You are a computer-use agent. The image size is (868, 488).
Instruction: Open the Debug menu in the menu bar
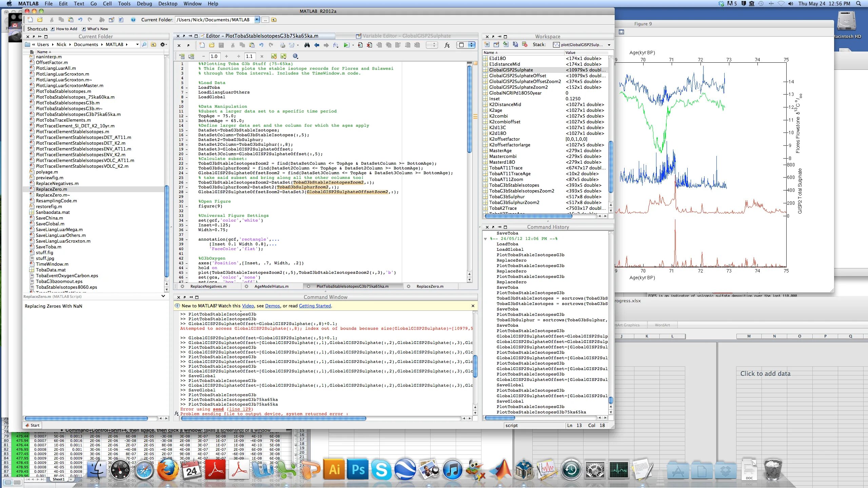tap(144, 4)
